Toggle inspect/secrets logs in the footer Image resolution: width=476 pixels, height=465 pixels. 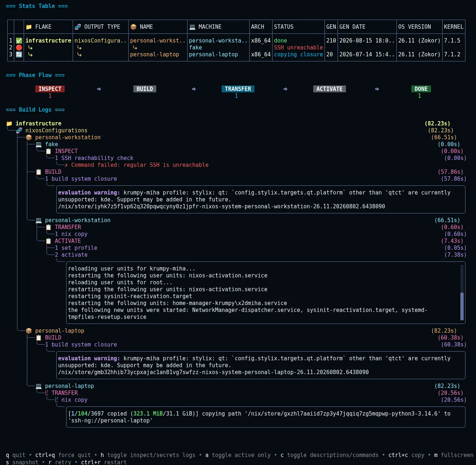point(148,455)
